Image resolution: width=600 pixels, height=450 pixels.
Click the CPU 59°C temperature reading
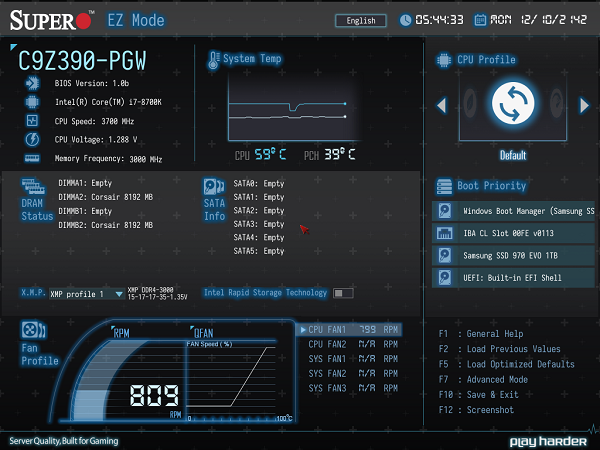[x=260, y=155]
